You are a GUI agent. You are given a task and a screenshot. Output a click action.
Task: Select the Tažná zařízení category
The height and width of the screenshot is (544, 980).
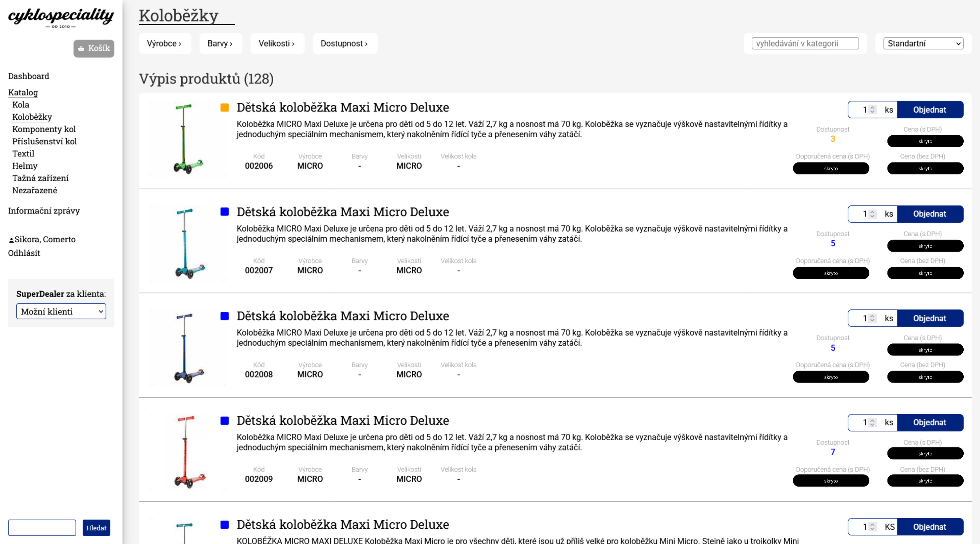(40, 178)
